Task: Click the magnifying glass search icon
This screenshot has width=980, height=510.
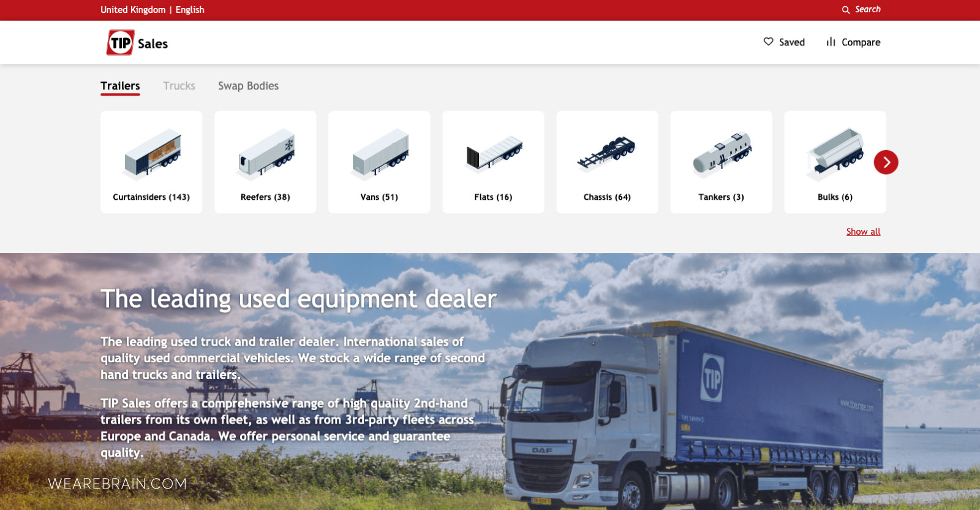Action: (x=846, y=10)
